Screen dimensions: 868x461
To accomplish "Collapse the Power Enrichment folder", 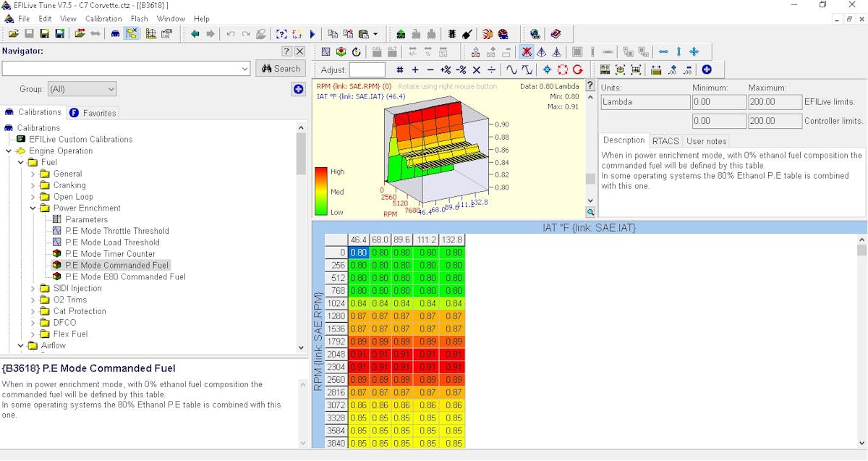I will pos(33,208).
